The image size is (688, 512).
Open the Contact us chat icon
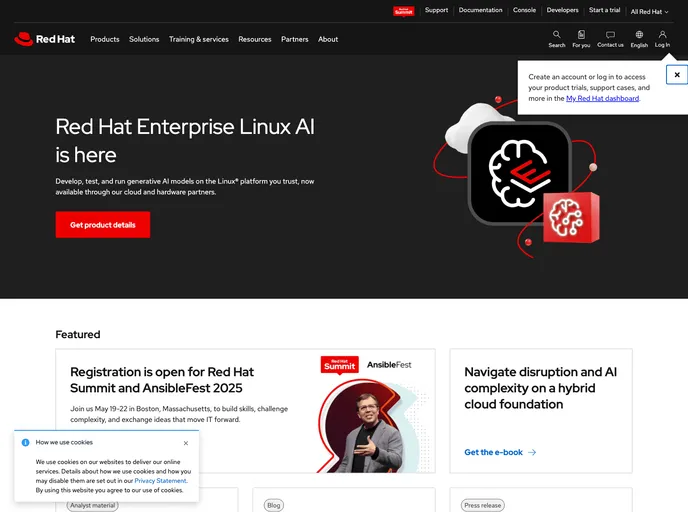click(x=610, y=35)
